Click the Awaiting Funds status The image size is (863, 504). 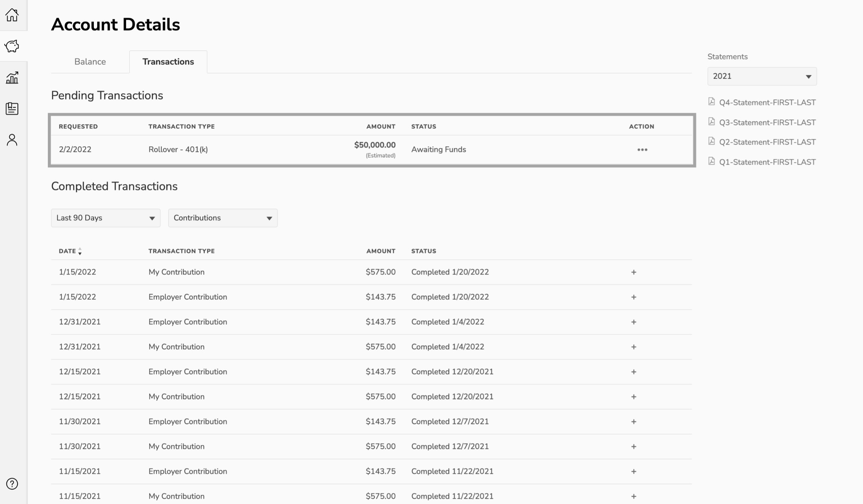point(438,149)
